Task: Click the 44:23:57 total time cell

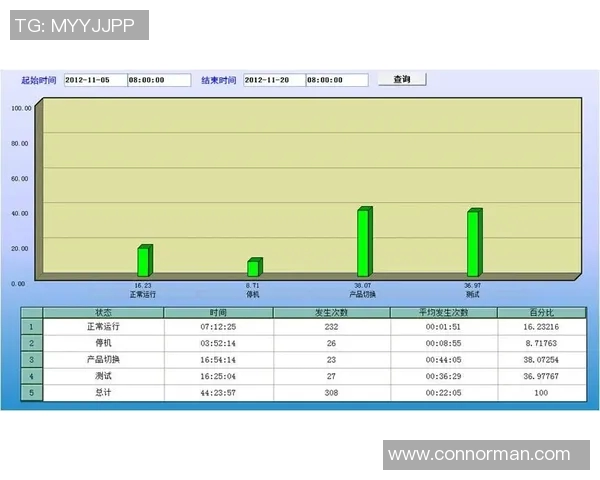Action: 218,393
